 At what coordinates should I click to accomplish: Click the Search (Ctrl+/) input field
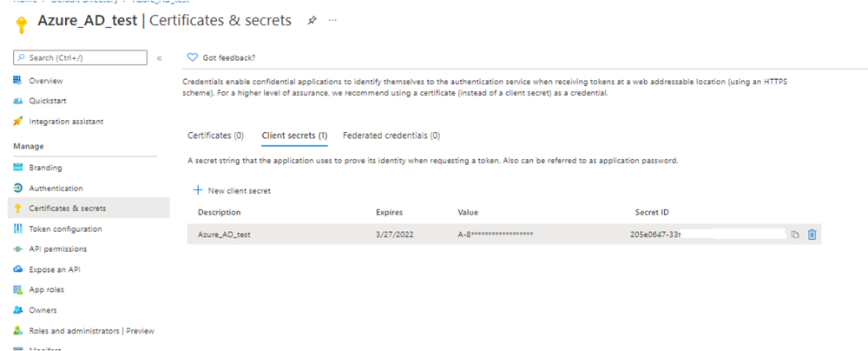[78, 58]
